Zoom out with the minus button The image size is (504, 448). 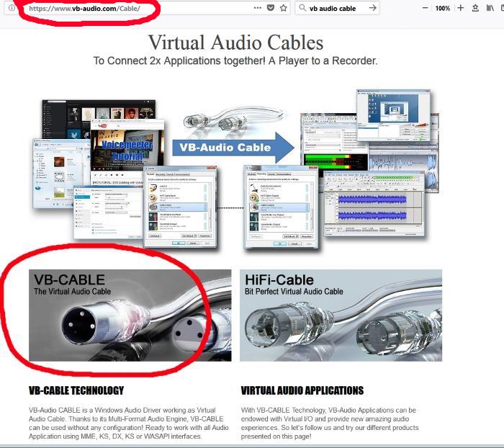[x=425, y=8]
